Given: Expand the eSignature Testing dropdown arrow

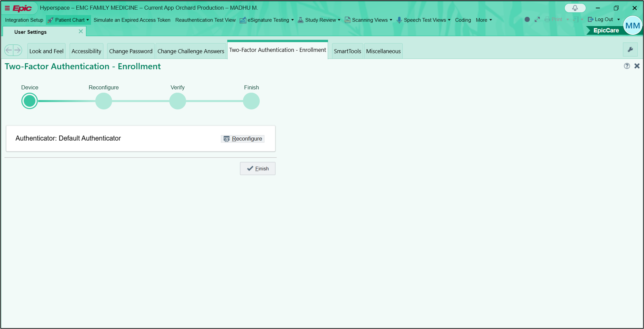Looking at the screenshot, I should [292, 20].
